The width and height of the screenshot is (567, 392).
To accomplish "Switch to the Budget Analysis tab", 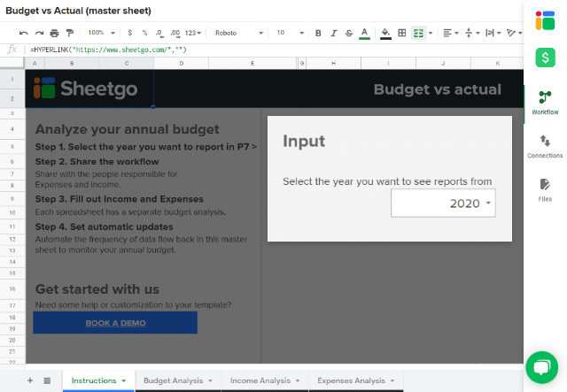I will [178, 380].
